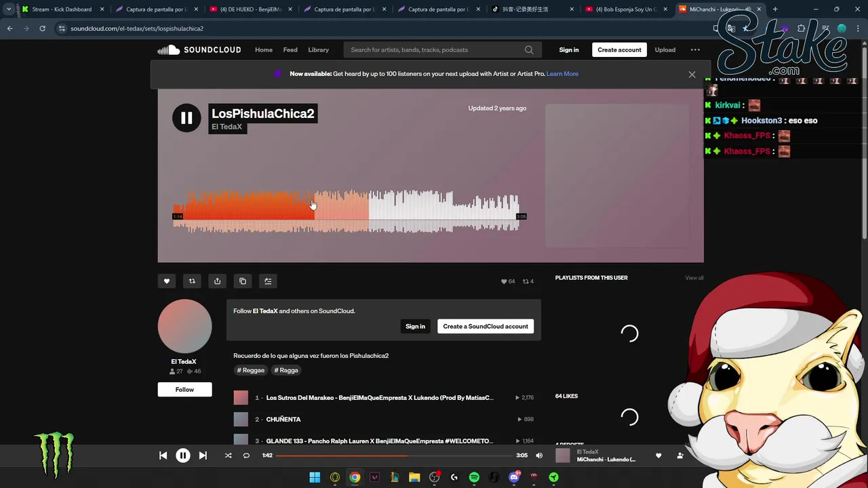868x488 pixels.
Task: Open the Reggae tag
Action: coord(251,370)
